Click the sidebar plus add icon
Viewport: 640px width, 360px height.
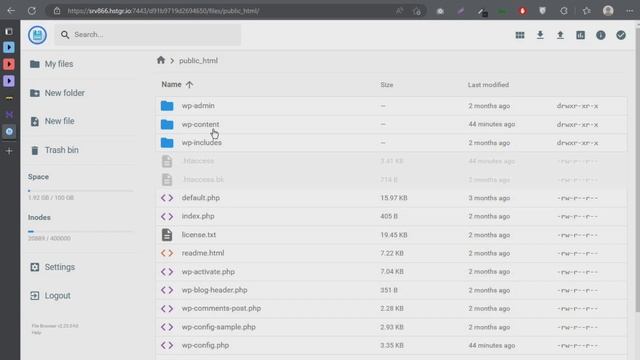coord(9,151)
